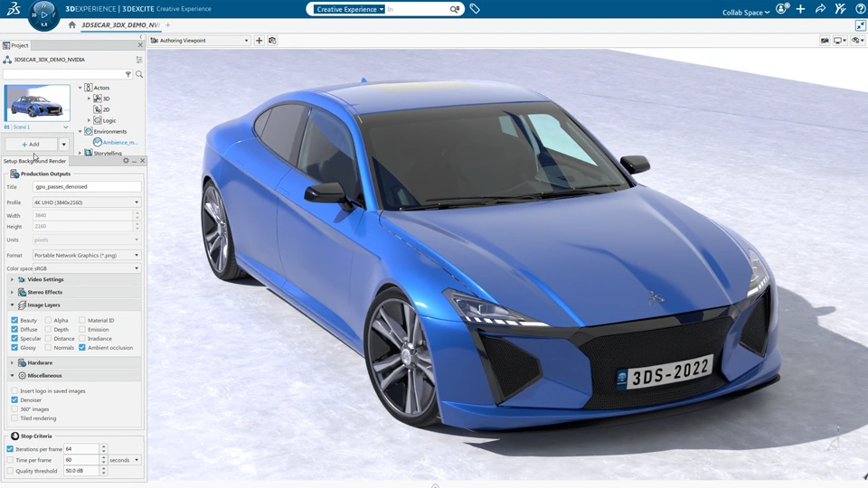This screenshot has height=488, width=868.
Task: Click the 3DS compass play button
Action: (x=43, y=15)
